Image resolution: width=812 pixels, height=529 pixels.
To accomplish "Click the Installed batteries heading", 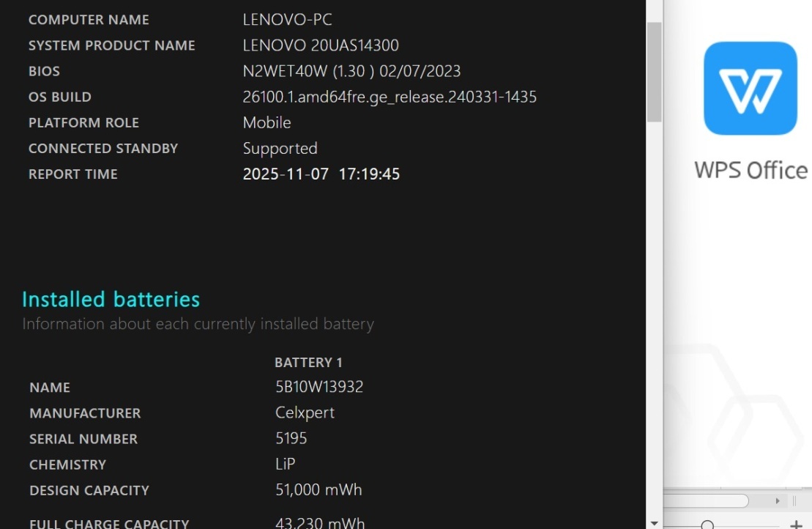I will point(111,299).
